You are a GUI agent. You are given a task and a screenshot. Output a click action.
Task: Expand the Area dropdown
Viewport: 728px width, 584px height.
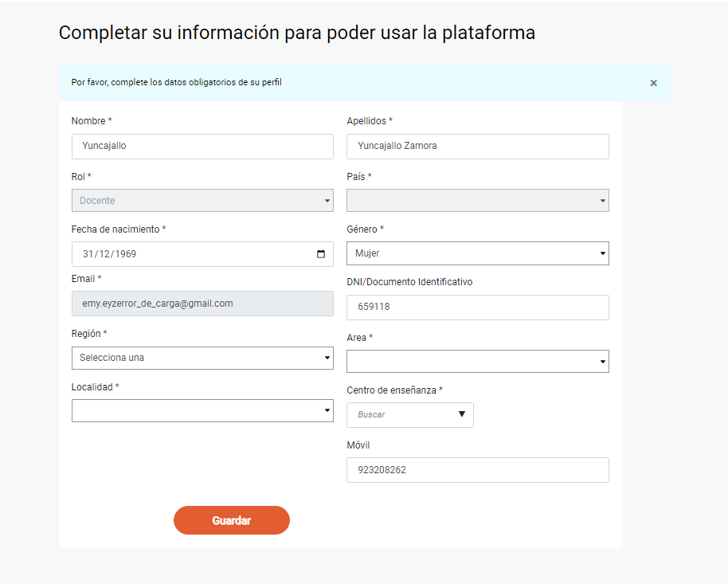tap(477, 362)
